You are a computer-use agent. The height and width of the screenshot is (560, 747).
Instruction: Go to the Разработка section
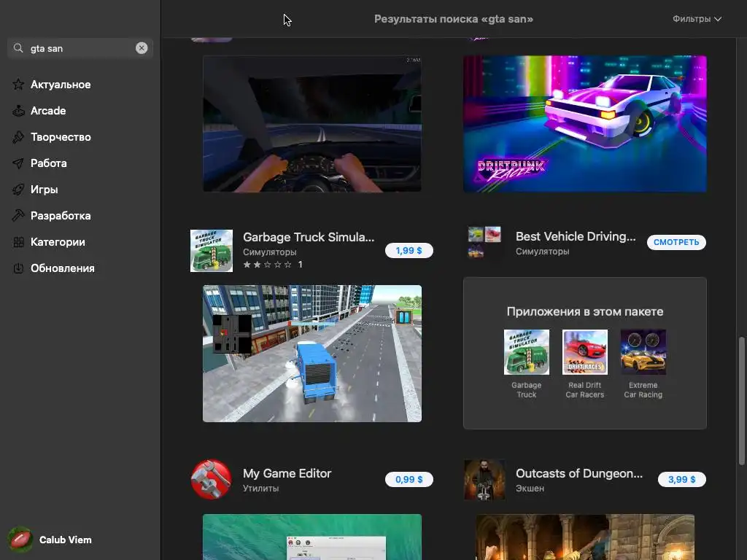click(x=61, y=216)
